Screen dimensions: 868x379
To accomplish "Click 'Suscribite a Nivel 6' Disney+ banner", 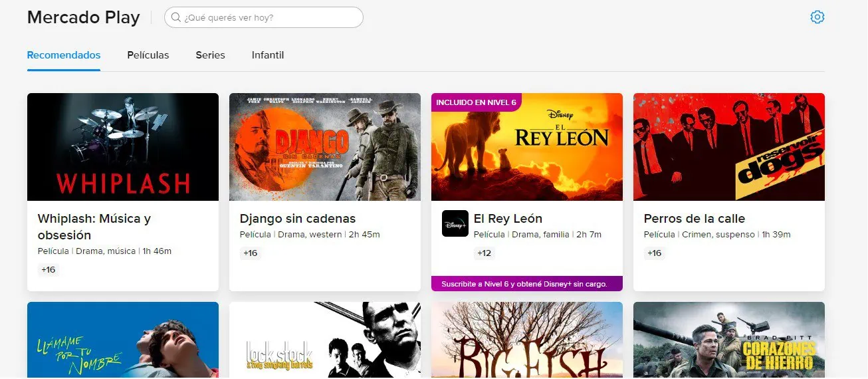I will (x=527, y=284).
